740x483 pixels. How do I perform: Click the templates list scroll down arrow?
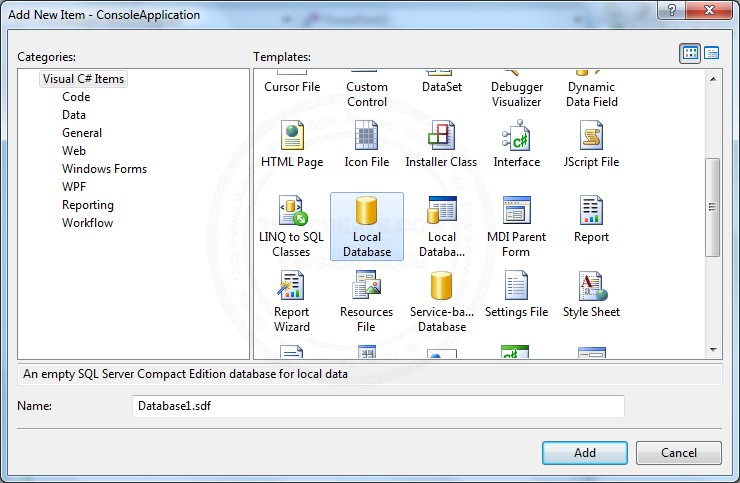point(713,351)
